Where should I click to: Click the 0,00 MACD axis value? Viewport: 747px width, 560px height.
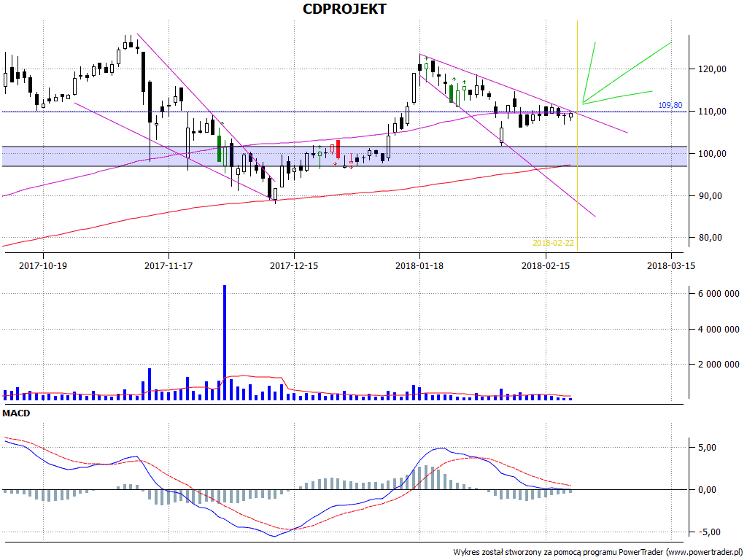point(707,490)
